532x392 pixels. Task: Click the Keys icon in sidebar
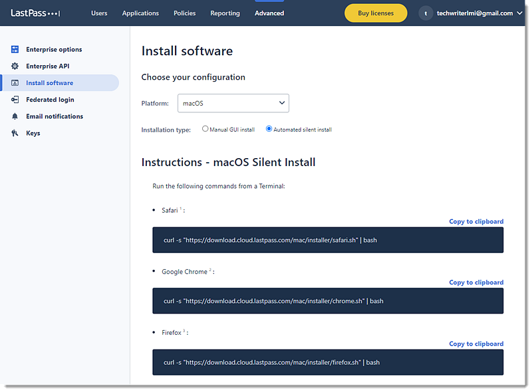[x=15, y=133]
